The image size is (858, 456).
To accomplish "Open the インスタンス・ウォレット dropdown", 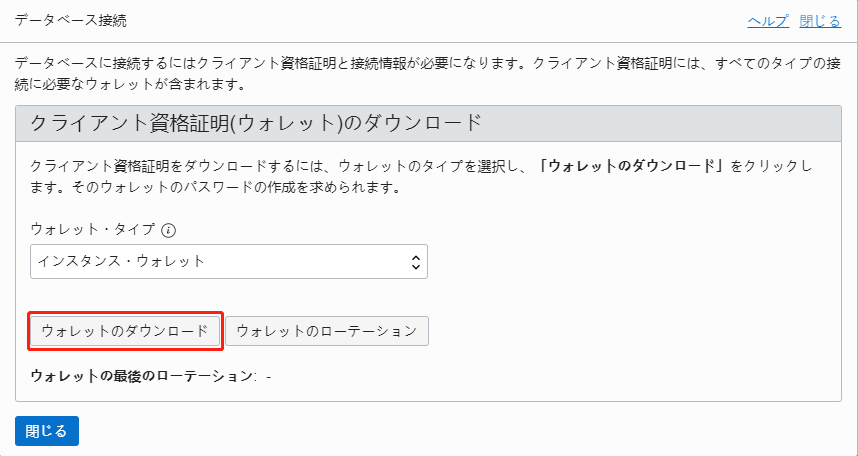I will point(228,261).
